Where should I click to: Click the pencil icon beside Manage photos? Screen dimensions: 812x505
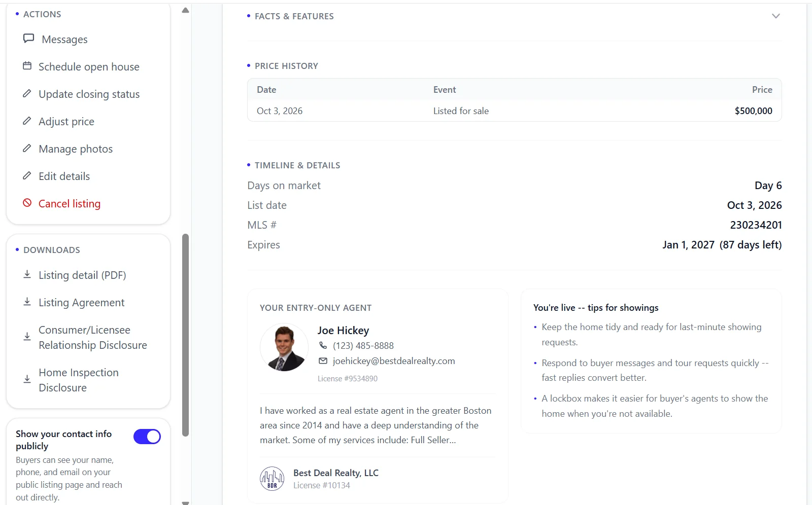(27, 148)
